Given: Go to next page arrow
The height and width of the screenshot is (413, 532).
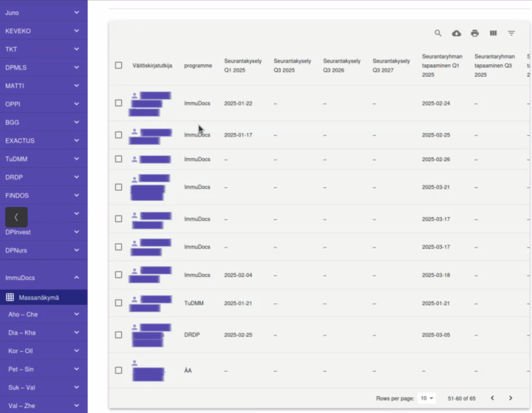Looking at the screenshot, I should [x=511, y=398].
